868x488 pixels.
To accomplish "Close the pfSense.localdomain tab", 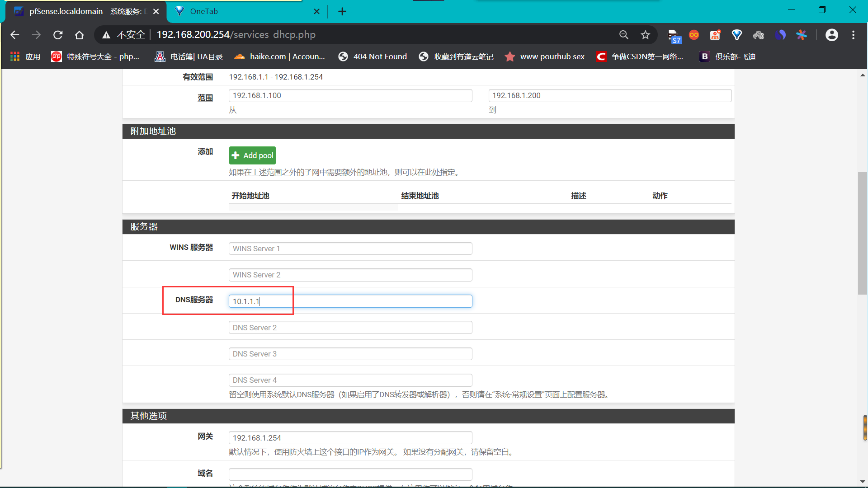I will 156,11.
